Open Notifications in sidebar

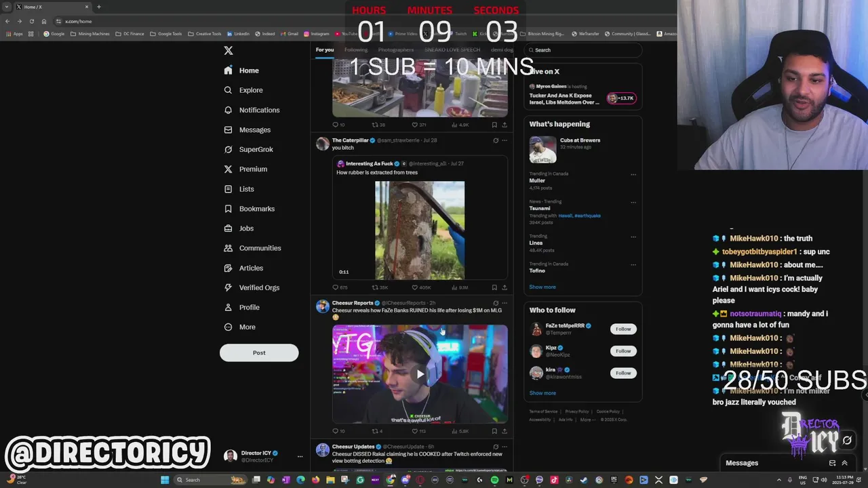coord(252,110)
